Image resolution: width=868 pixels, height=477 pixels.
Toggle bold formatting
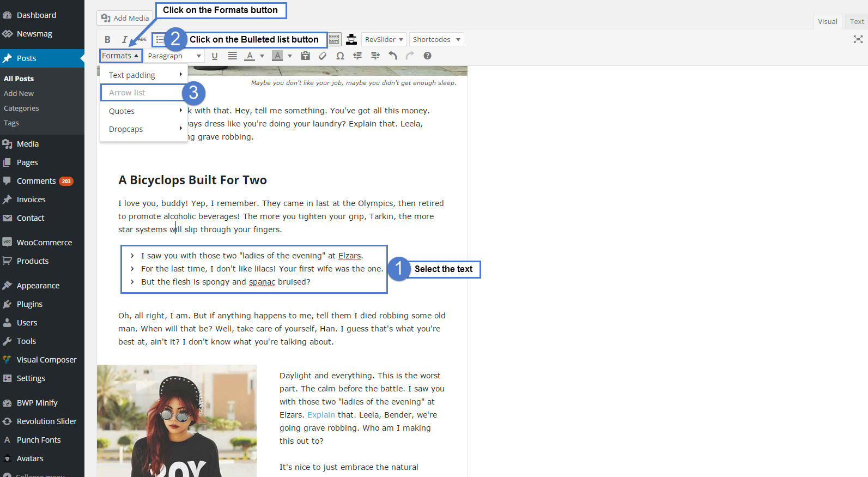point(107,39)
